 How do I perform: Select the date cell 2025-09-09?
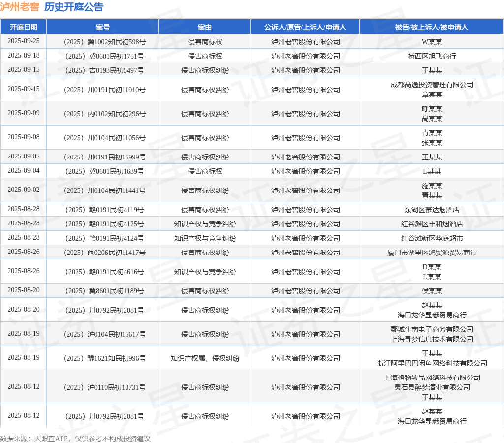tap(24, 113)
